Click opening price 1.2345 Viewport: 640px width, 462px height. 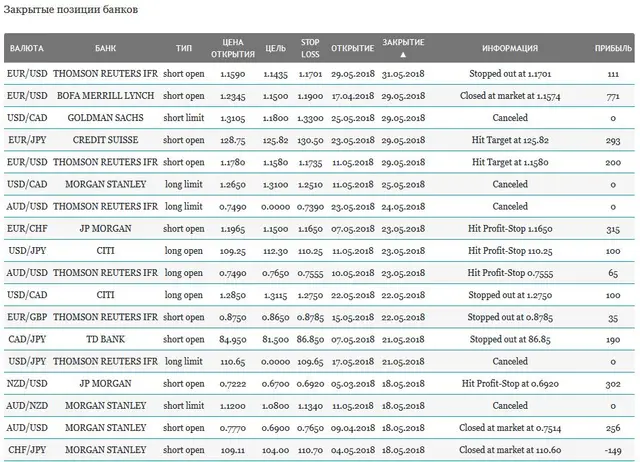pos(233,96)
